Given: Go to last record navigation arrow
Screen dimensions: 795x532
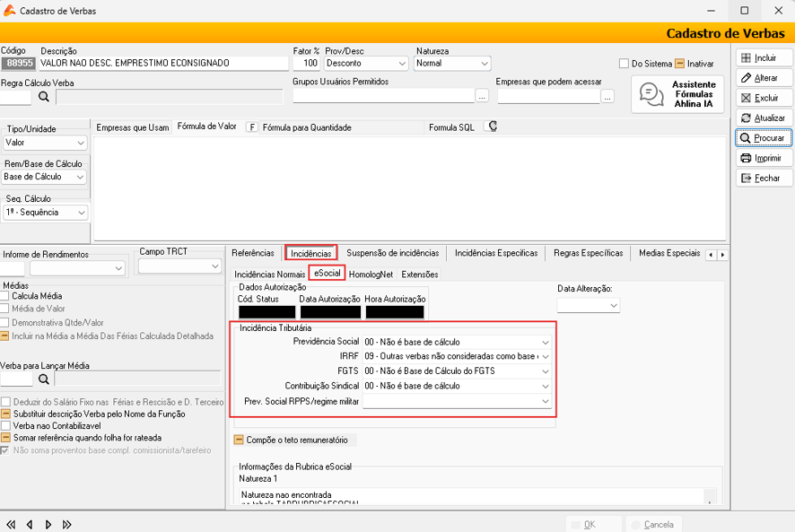Looking at the screenshot, I should 67,525.
